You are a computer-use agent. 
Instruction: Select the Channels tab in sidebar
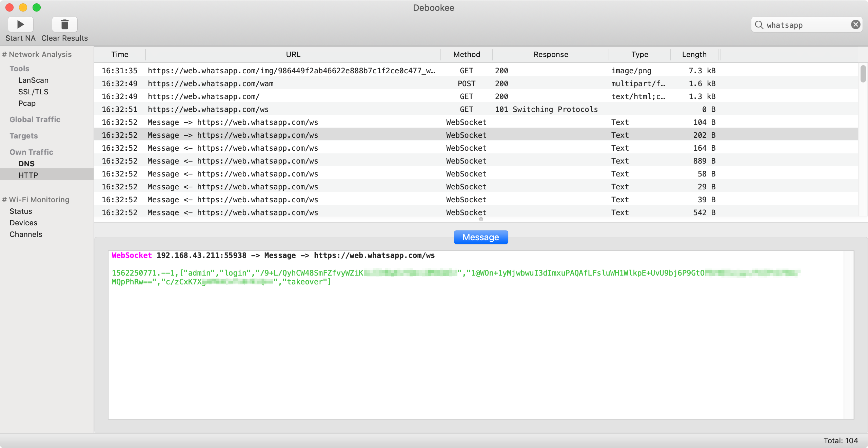(26, 234)
